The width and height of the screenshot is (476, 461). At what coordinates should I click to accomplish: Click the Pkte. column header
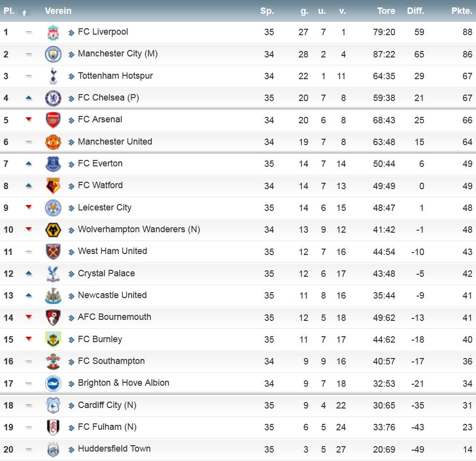pyautogui.click(x=462, y=11)
